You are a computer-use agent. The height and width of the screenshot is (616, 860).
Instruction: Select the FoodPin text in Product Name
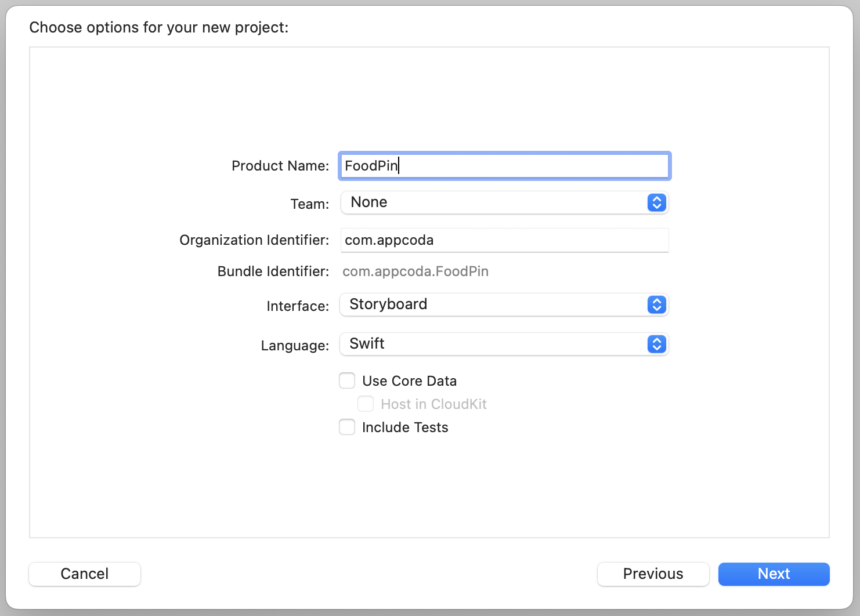[371, 166]
